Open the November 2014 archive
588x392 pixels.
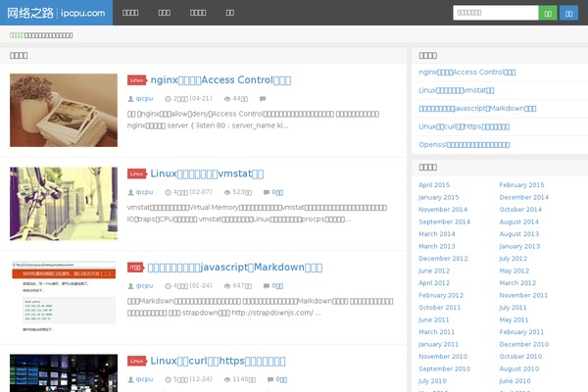click(x=443, y=210)
